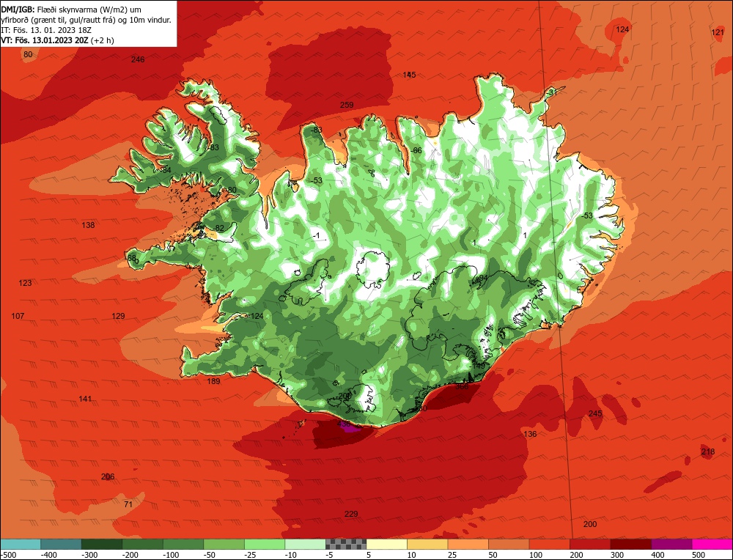The width and height of the screenshot is (733, 560).
Task: Click the land value -80
Action: tap(230, 190)
